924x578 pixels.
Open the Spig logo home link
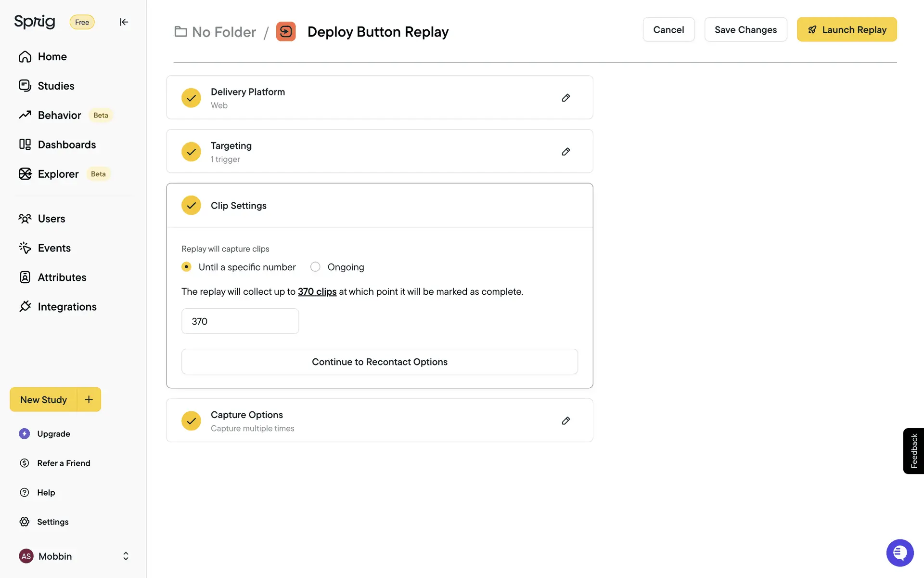(x=35, y=22)
